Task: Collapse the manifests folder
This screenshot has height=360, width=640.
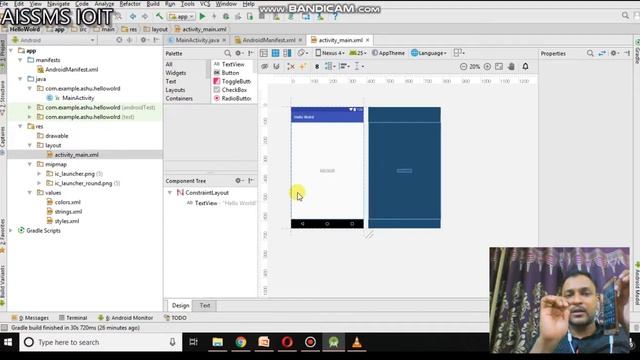Action: [x=20, y=60]
